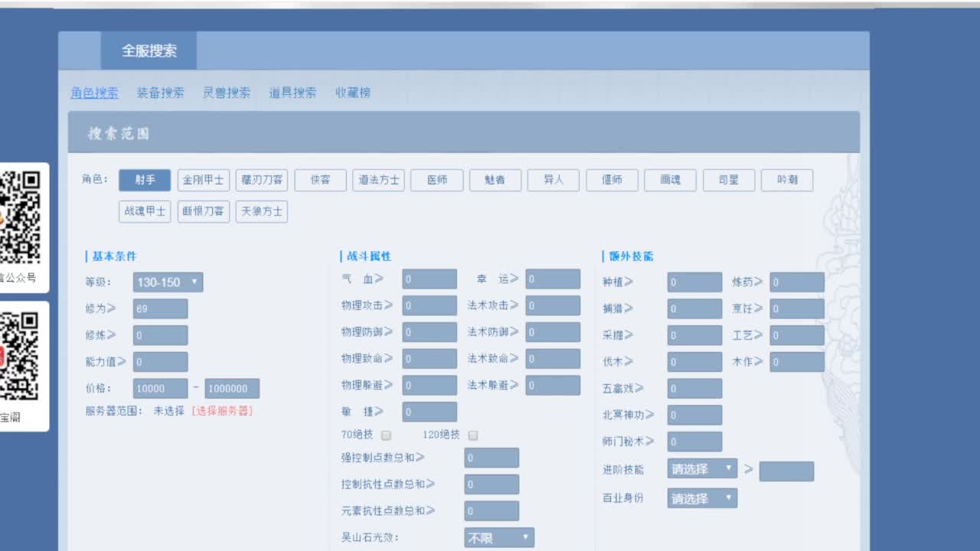Open the 吴山石光效 不限 dropdown
This screenshot has height=551, width=980.
click(499, 538)
